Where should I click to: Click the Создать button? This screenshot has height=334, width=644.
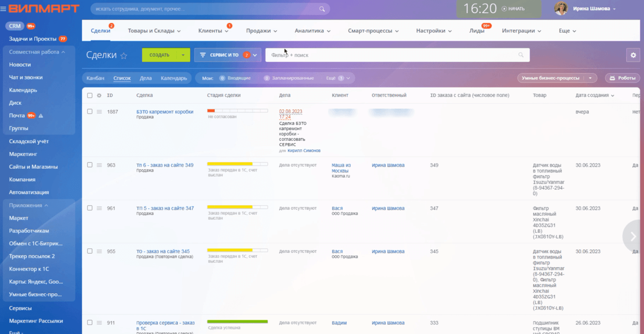click(159, 55)
